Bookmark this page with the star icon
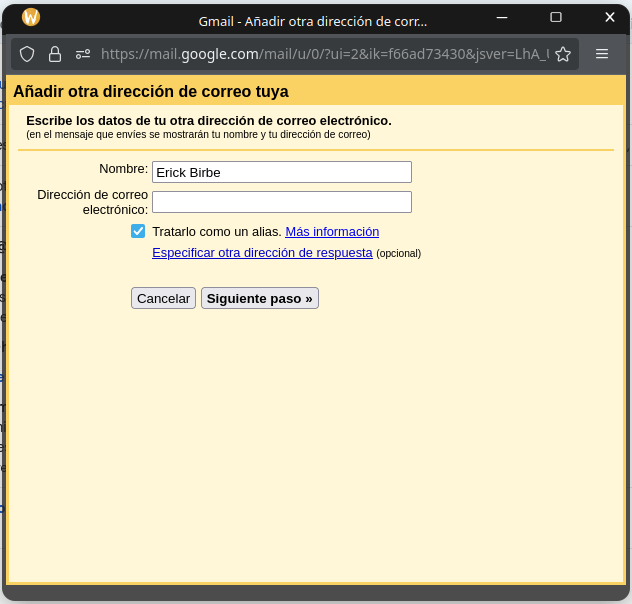The image size is (632, 604). click(x=563, y=54)
